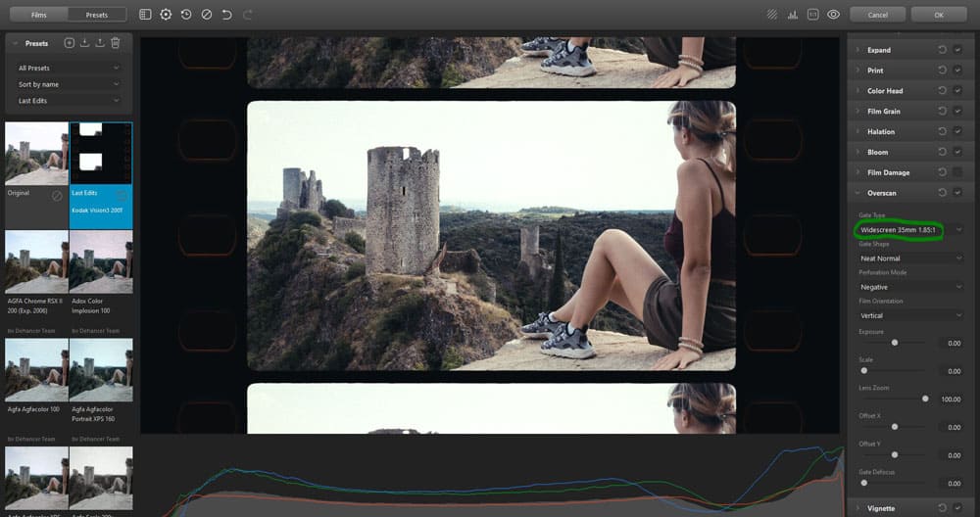
Task: Delete the preset using the trash icon
Action: pyautogui.click(x=115, y=43)
